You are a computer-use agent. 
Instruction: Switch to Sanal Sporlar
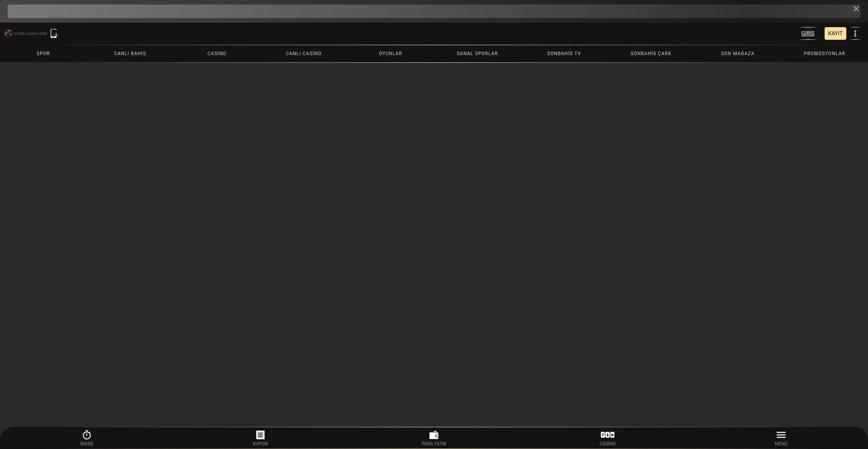477,53
